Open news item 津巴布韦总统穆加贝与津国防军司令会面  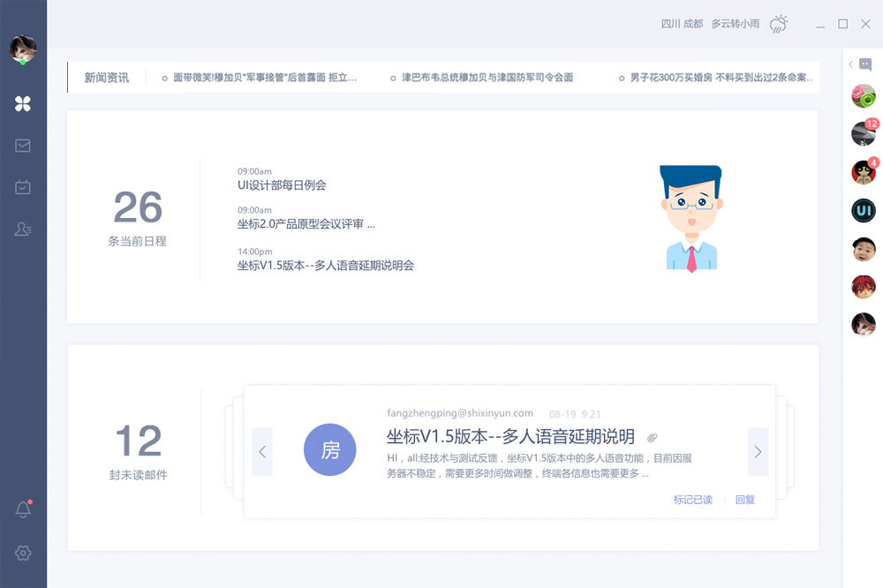pyautogui.click(x=487, y=78)
